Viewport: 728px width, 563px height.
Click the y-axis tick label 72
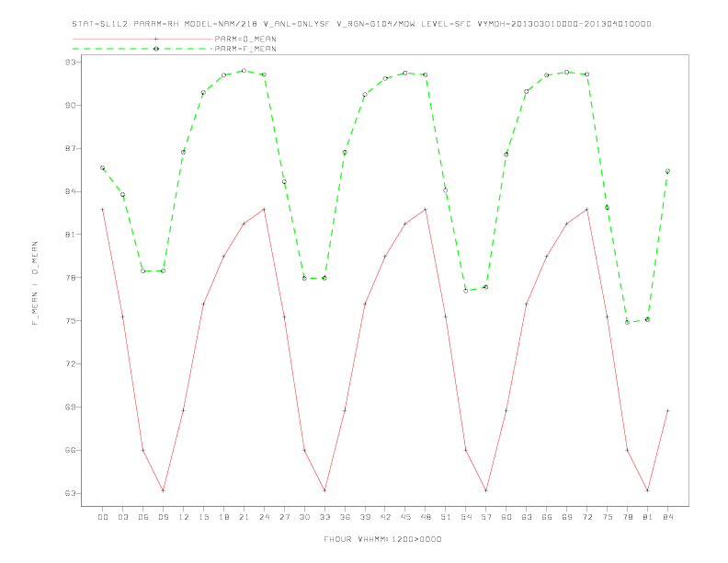[71, 364]
